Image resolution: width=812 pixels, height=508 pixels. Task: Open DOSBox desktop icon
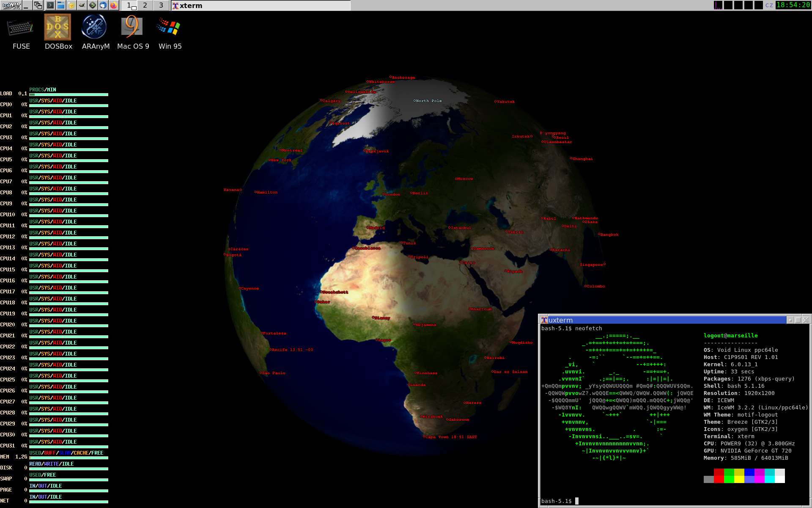click(58, 32)
